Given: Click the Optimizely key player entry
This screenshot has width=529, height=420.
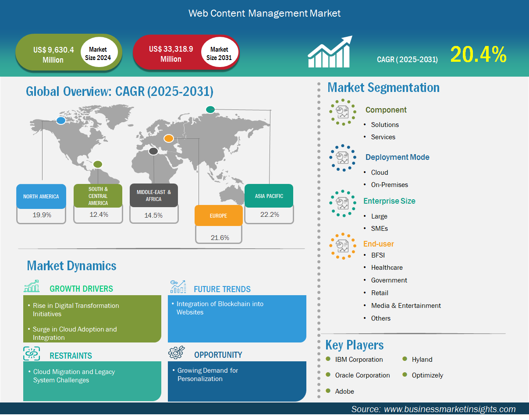Looking at the screenshot, I should [x=427, y=375].
